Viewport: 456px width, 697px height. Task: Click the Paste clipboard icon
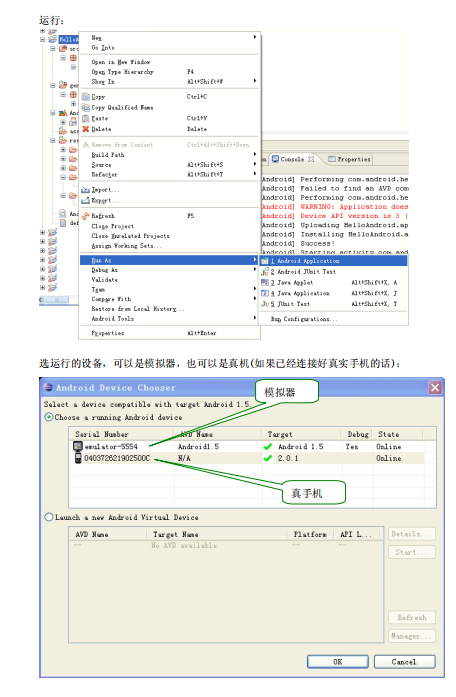[86, 118]
